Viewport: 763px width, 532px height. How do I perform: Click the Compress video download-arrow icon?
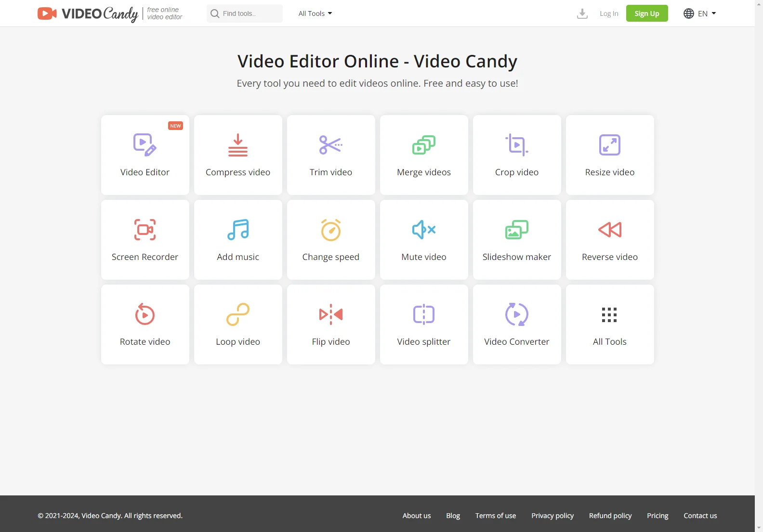238,145
